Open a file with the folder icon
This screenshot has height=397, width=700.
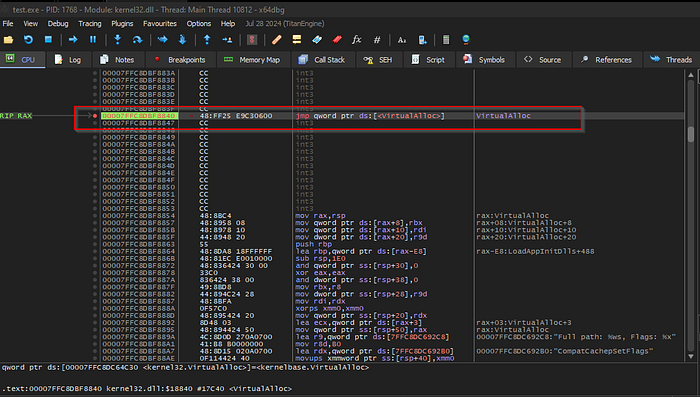click(x=8, y=40)
